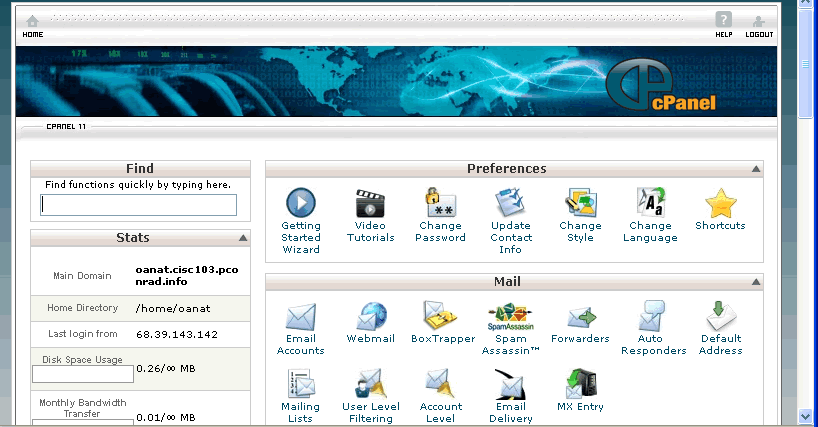Click the cPanel logo banner

pyautogui.click(x=661, y=85)
